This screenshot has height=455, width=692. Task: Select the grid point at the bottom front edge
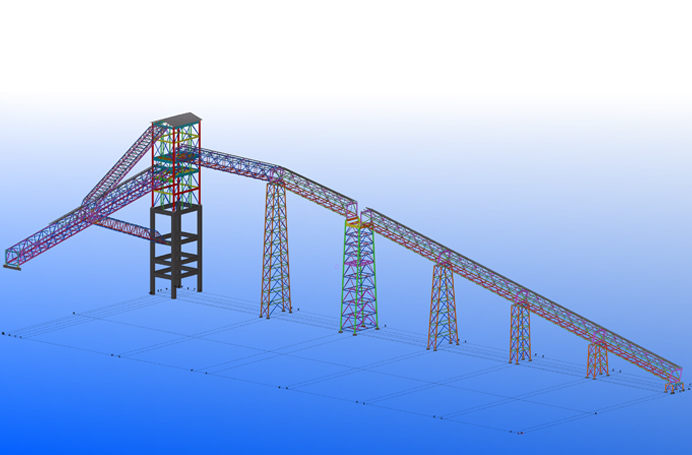(x=517, y=432)
